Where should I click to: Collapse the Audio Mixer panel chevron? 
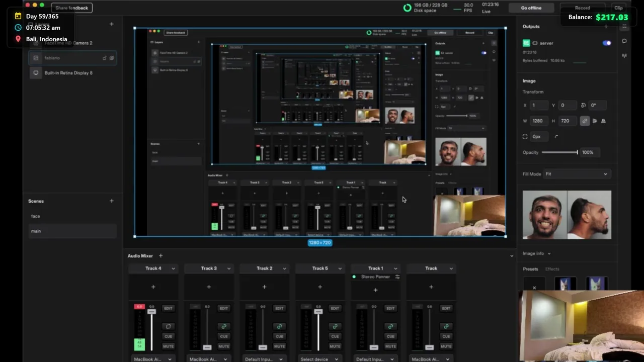click(x=512, y=256)
